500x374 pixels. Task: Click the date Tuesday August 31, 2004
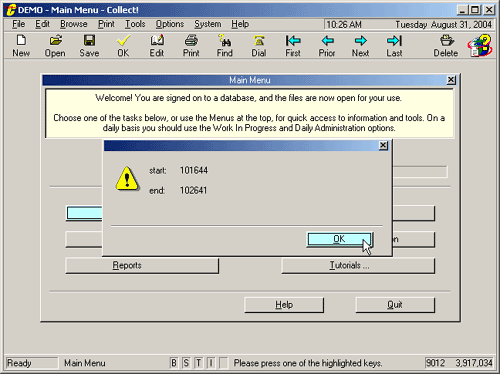pos(443,25)
